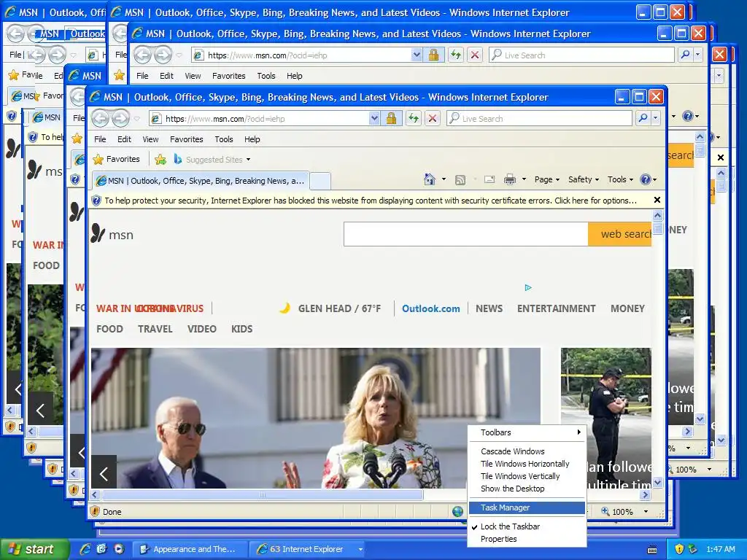Open the Safety dropdown in the command bar
The width and height of the screenshot is (747, 560).
pos(584,179)
